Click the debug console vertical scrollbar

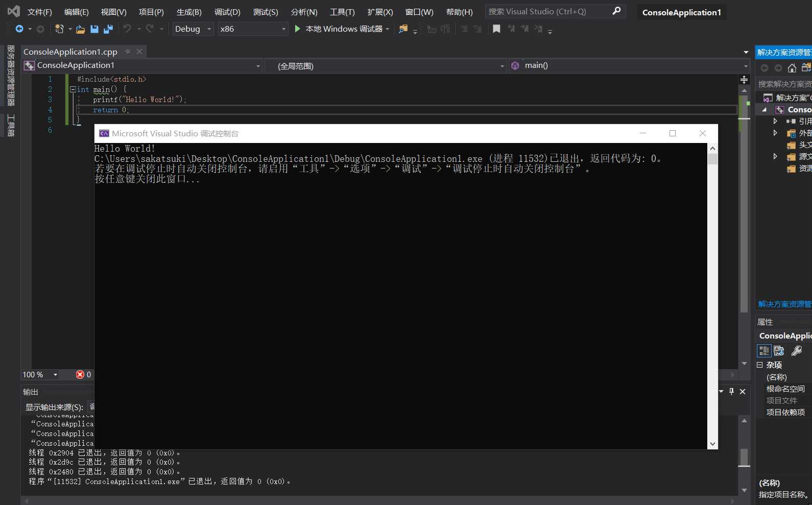[712, 296]
